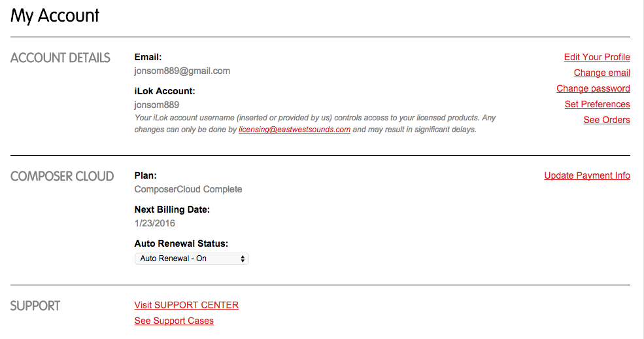
Task: Click the ComposerCloud Complete plan name
Action: 188,189
